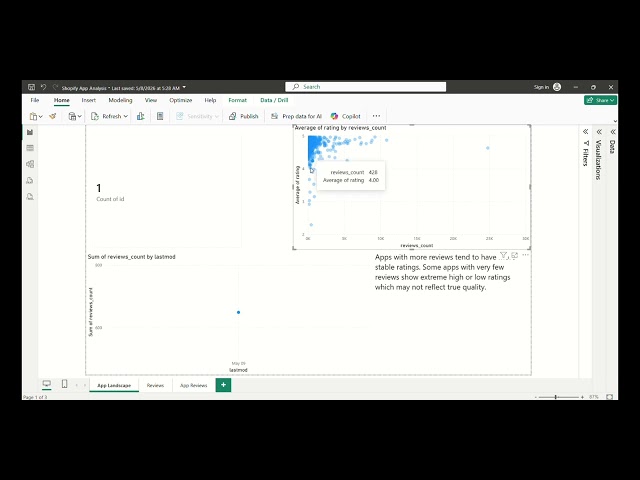Switch to desktop layout icon
640x480 pixels.
[x=47, y=384]
